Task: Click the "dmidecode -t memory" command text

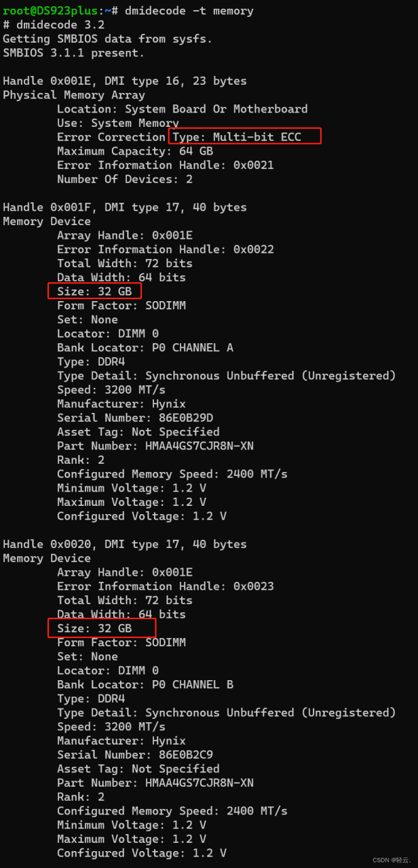Action: coord(189,11)
